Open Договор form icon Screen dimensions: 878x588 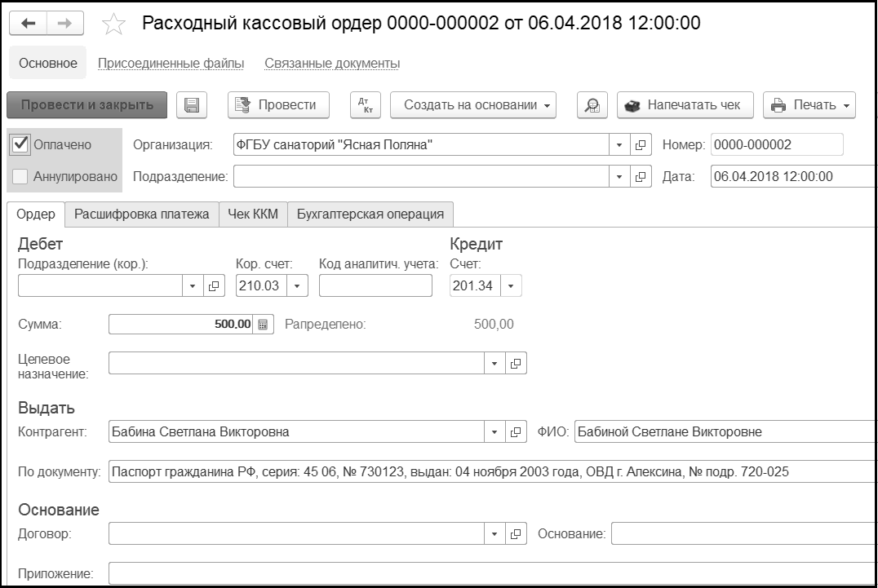pyautogui.click(x=516, y=533)
